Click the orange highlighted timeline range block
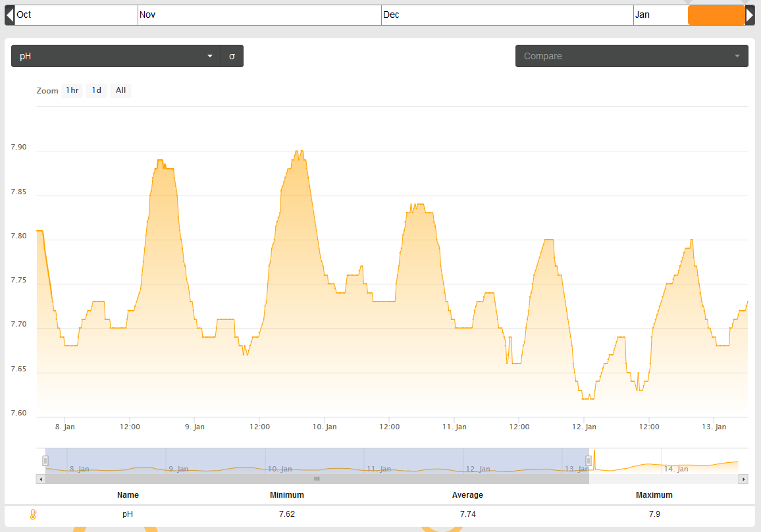 [716, 15]
